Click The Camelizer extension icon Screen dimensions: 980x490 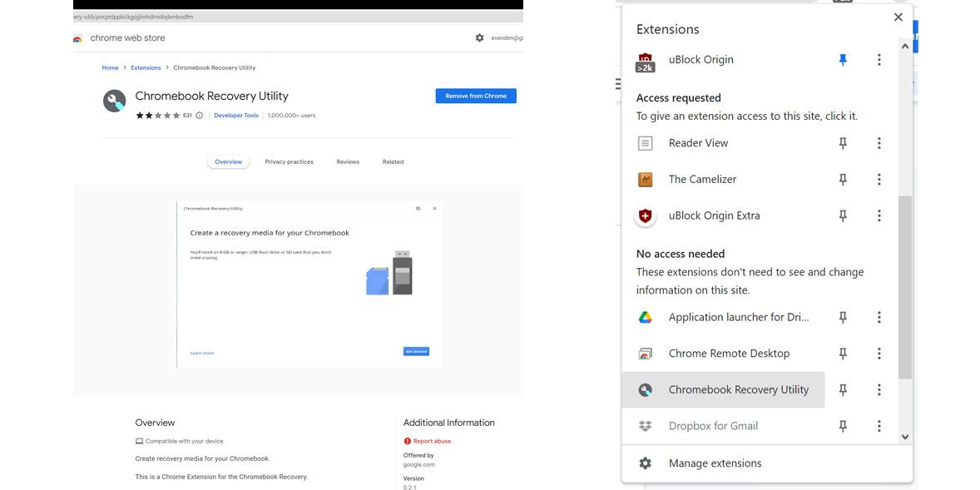tap(645, 180)
